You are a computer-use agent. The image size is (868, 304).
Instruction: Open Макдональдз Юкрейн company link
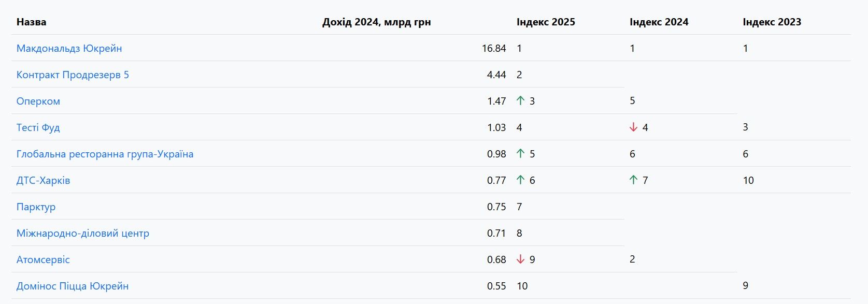tap(69, 48)
